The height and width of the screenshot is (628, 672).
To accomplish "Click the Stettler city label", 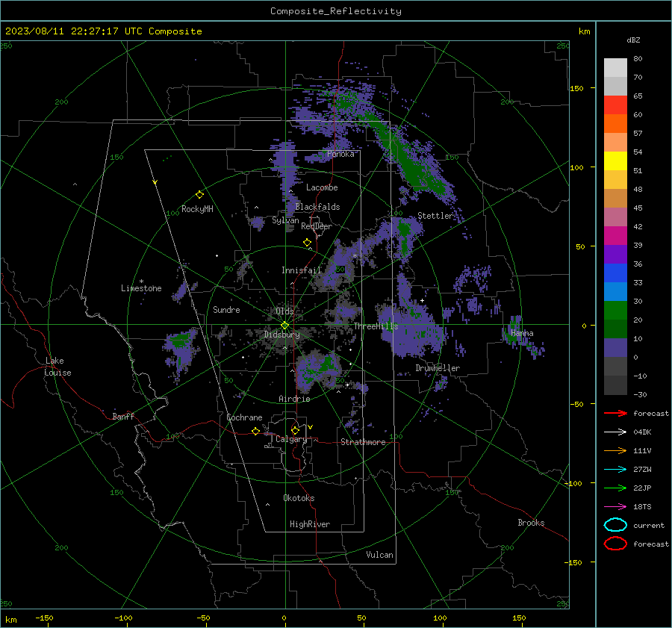I will coord(435,216).
